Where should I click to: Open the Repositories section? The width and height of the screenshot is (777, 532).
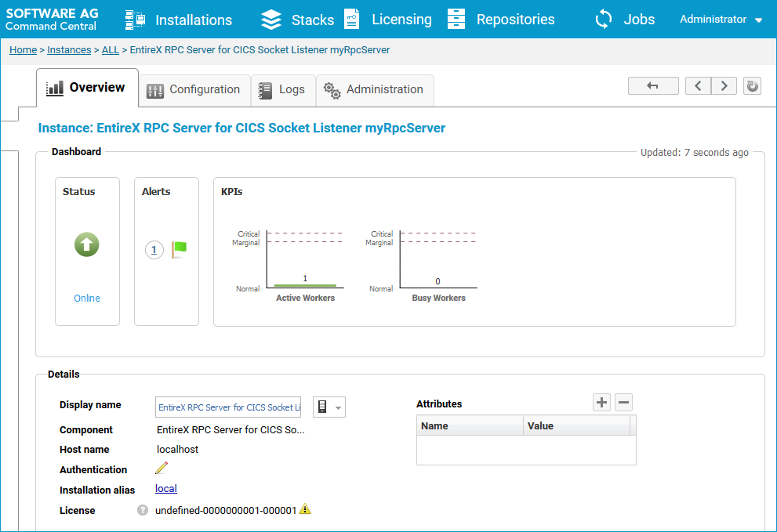pos(515,20)
